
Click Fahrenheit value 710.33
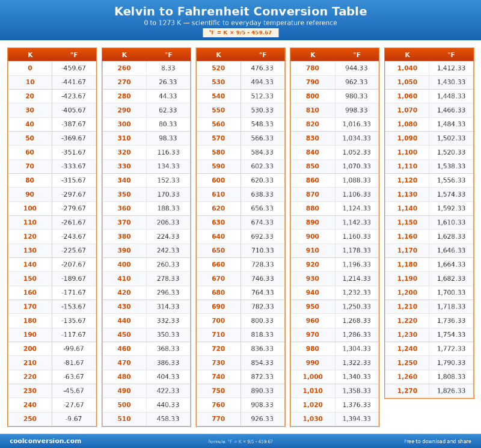tap(263, 250)
